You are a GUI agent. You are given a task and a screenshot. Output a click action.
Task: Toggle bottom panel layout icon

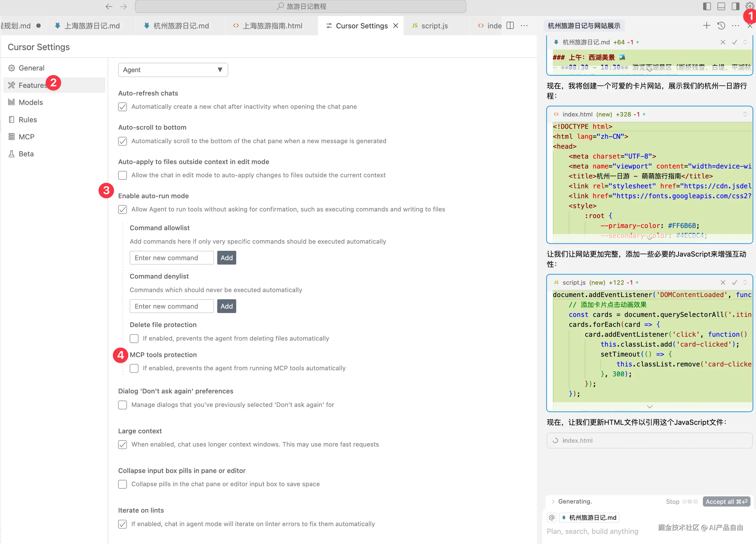pyautogui.click(x=721, y=6)
